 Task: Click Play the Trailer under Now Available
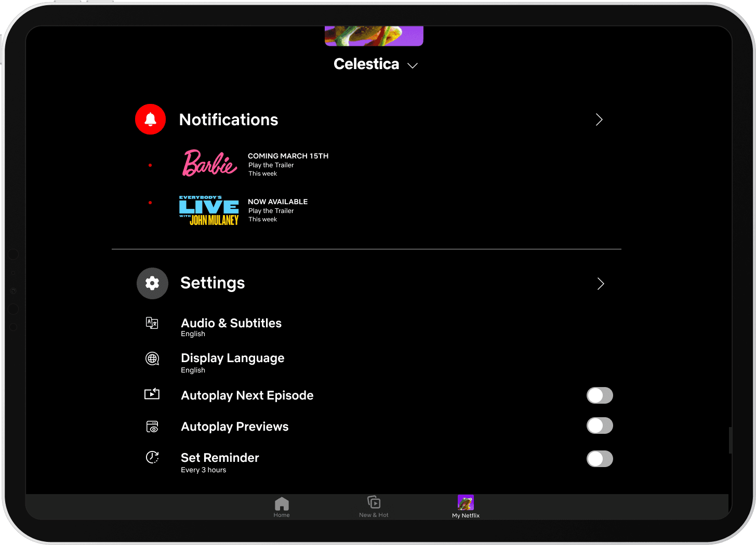click(x=271, y=211)
